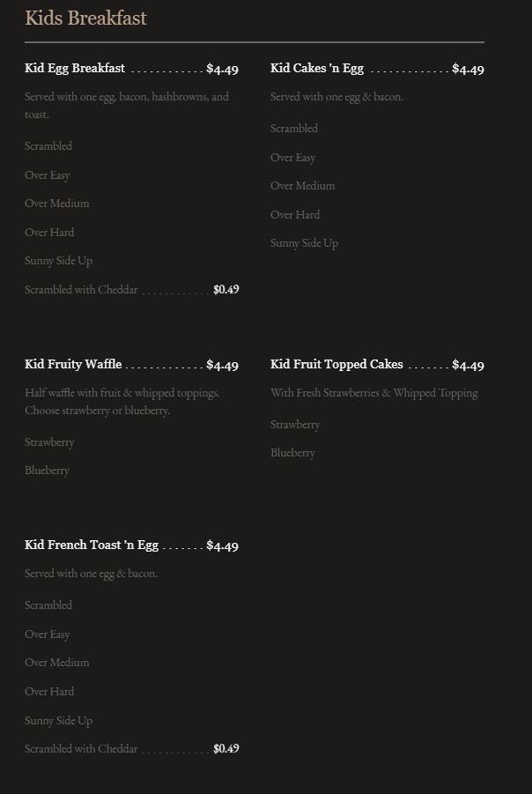Select Scrambled with Cheddar under Kid Egg Breakfast
Viewport: 532px width, 794px height.
[x=81, y=290]
